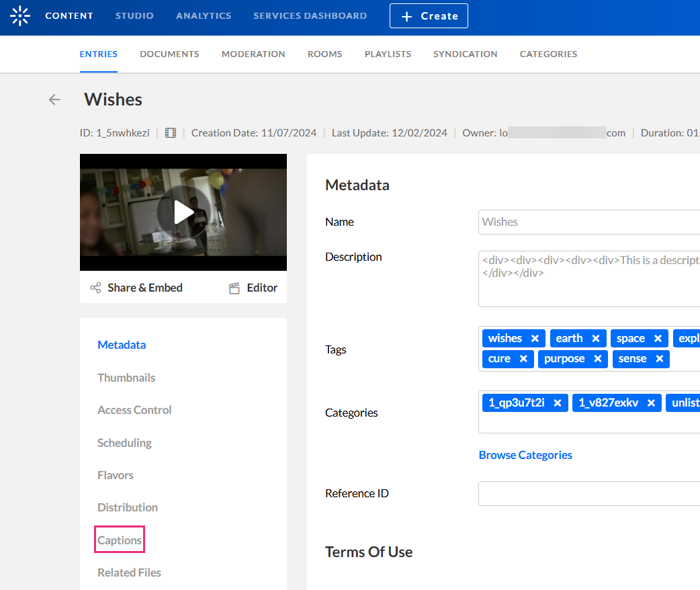Click the Share & Embed icon
Image resolution: width=700 pixels, height=590 pixels.
point(95,288)
